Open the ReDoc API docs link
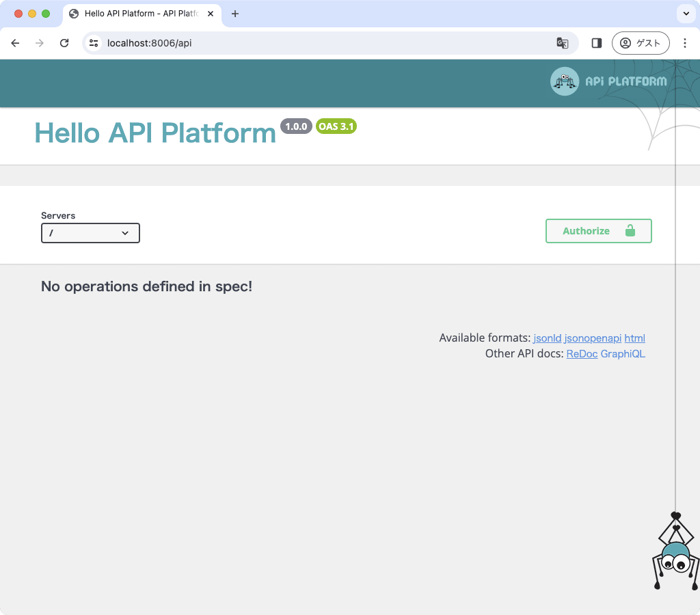This screenshot has height=615, width=700. click(x=582, y=353)
